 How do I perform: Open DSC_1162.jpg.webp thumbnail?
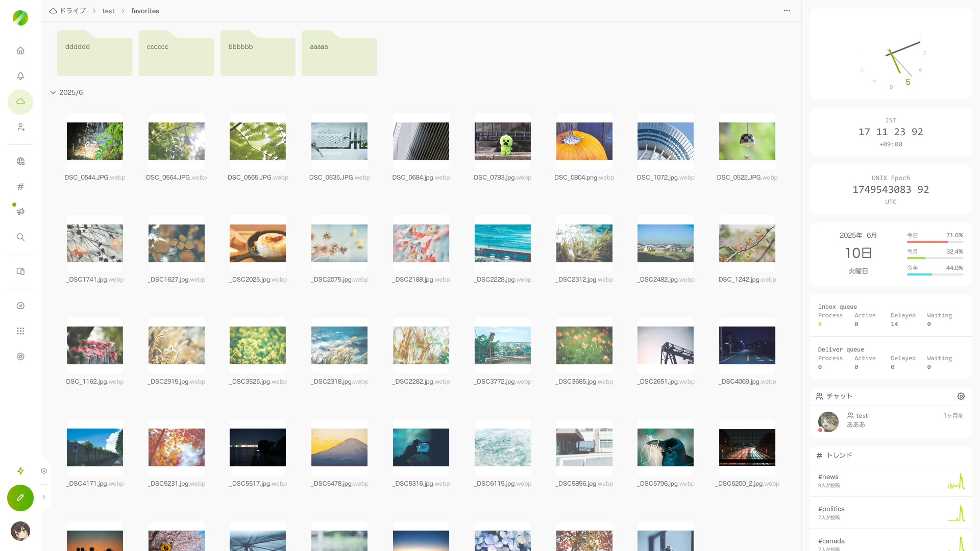point(95,345)
